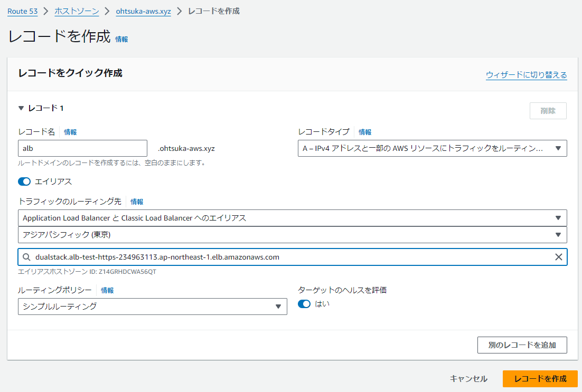
Task: Click 情報 link beside レコード名
Action: tap(70, 132)
